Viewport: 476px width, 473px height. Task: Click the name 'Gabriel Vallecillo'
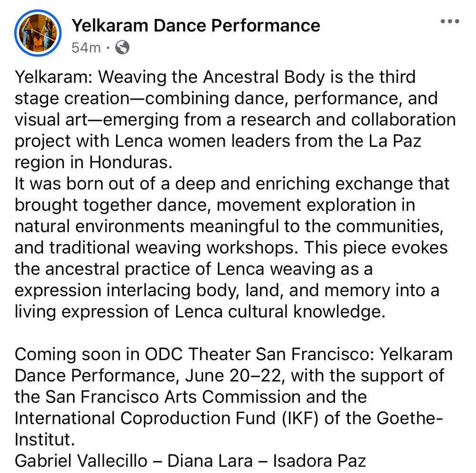tap(81, 461)
